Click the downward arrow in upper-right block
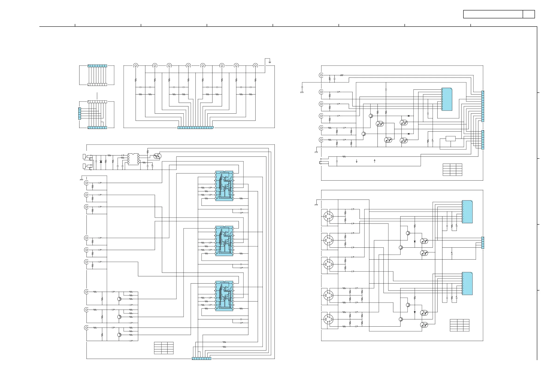The image size is (555, 392). point(356,161)
